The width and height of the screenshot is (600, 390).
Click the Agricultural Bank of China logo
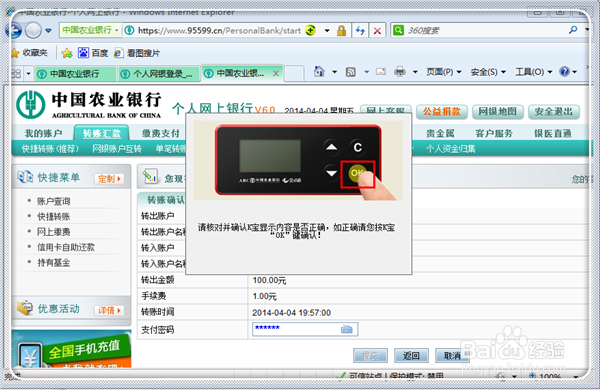pos(89,104)
